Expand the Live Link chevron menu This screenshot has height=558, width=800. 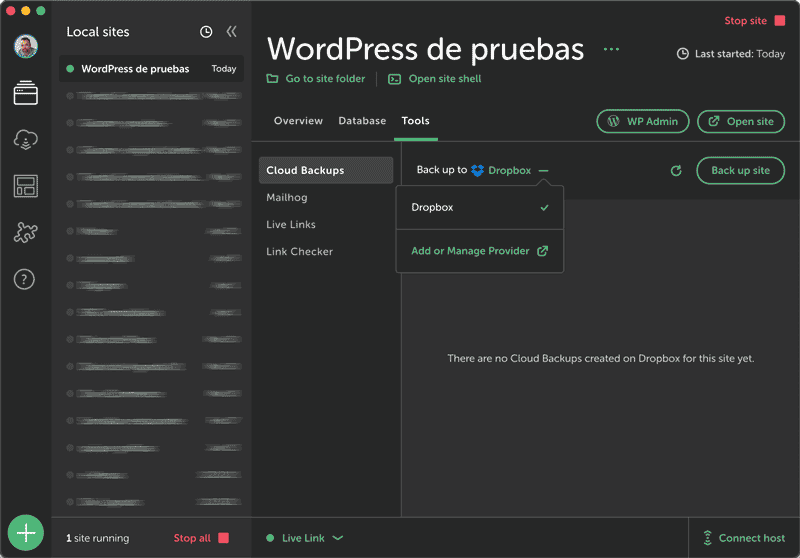click(338, 538)
